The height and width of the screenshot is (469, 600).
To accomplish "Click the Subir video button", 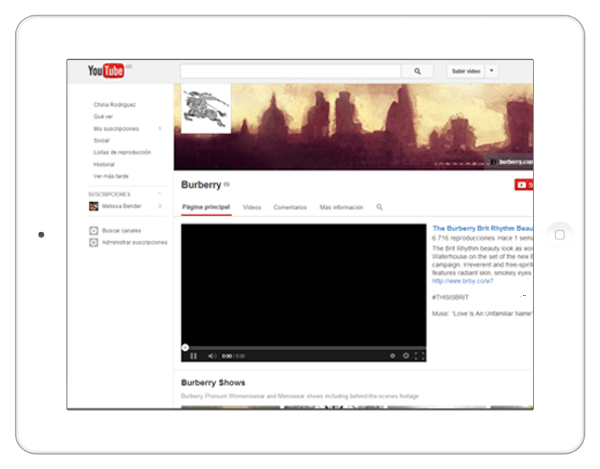I will tap(466, 71).
